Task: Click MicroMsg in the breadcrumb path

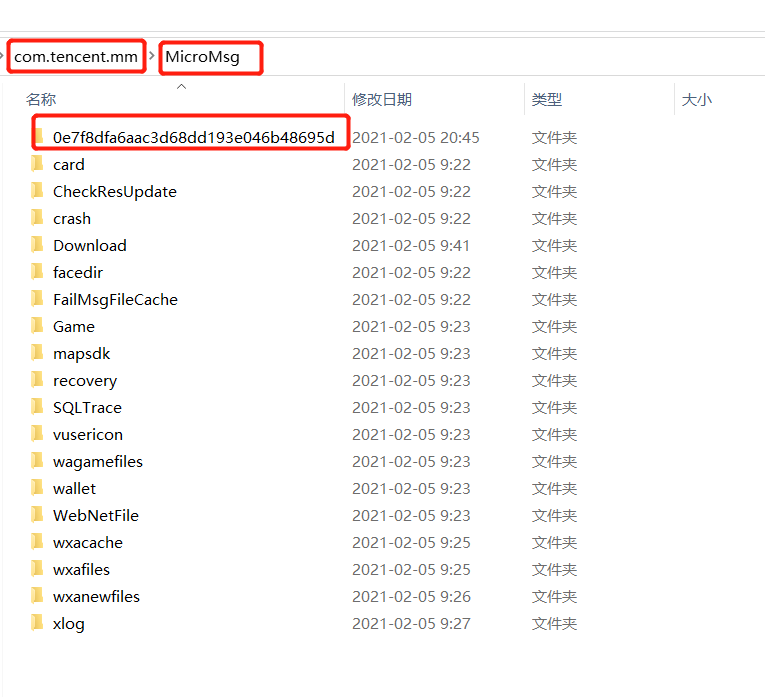Action: pyautogui.click(x=203, y=57)
